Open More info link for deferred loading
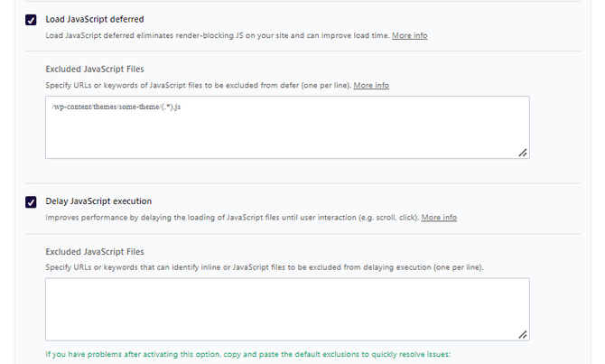Viewport: 605px width, 364px height. click(x=409, y=35)
